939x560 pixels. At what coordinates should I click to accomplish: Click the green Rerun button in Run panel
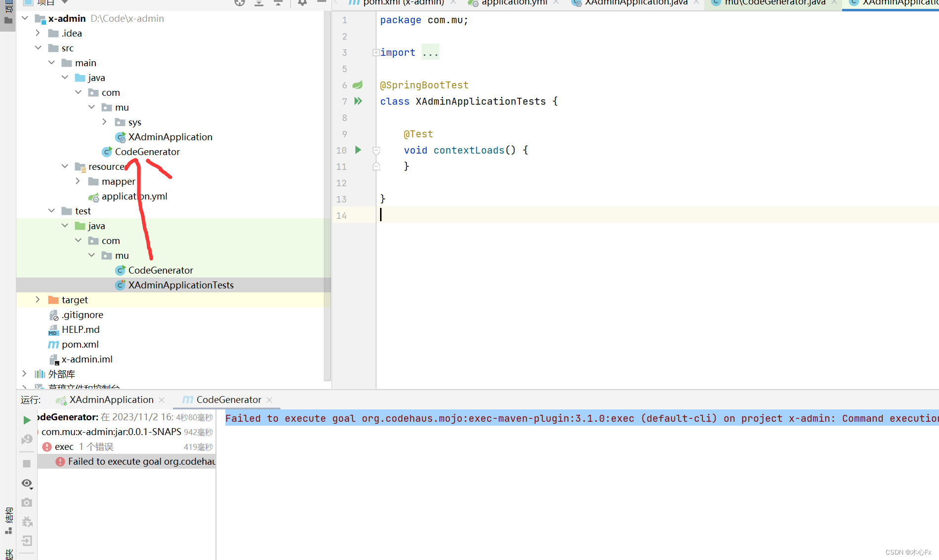point(27,420)
